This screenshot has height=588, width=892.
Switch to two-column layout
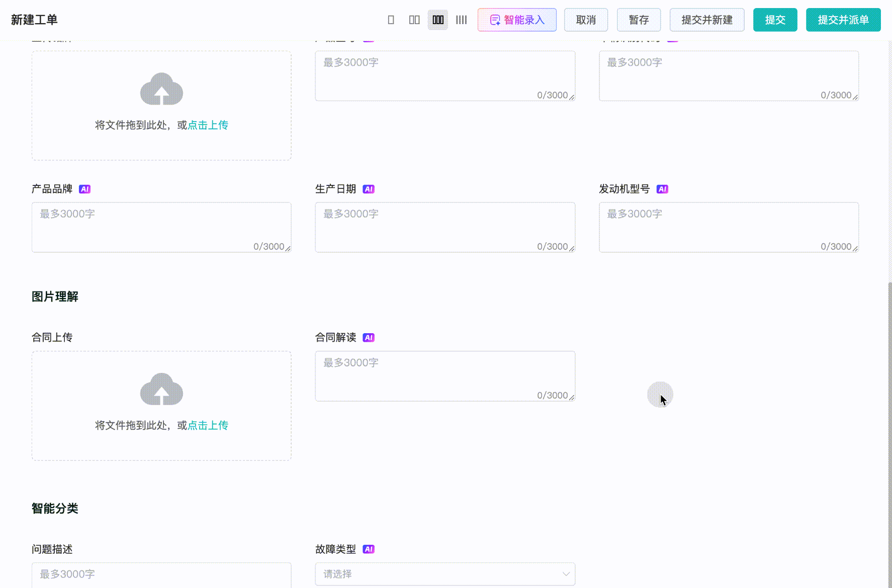(x=414, y=20)
